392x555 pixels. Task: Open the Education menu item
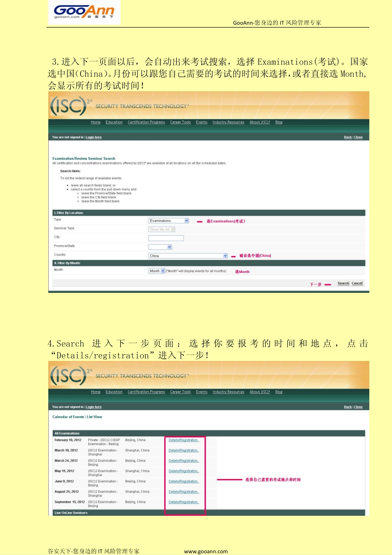(x=114, y=122)
